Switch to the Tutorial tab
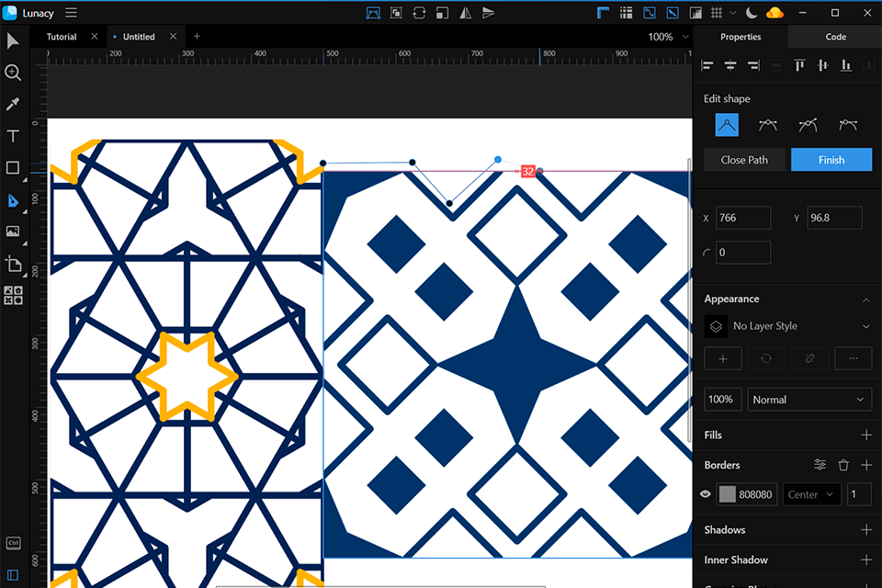This screenshot has width=882, height=588. click(61, 36)
